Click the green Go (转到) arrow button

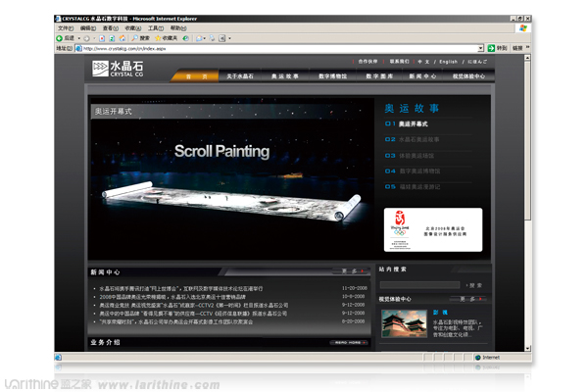[x=491, y=48]
